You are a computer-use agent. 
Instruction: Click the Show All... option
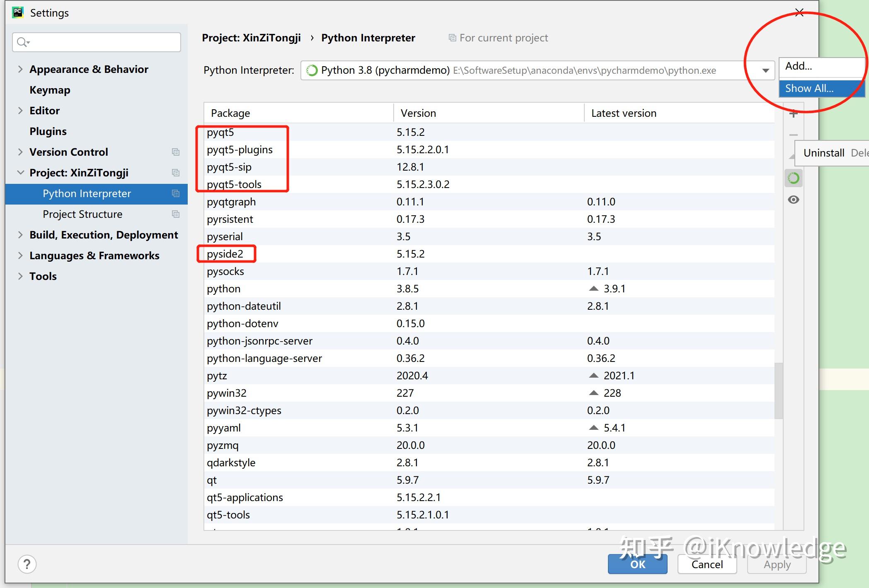pos(809,88)
